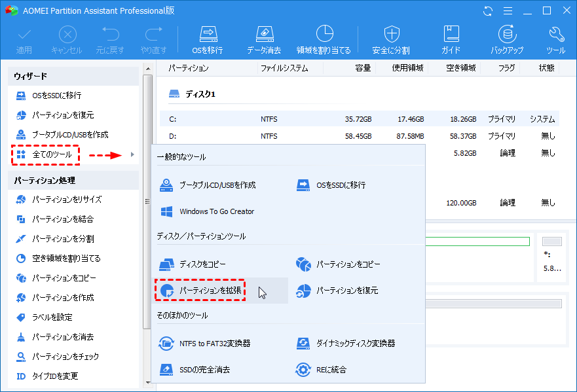Click the refresh icon in title bar
The height and width of the screenshot is (392, 577).
[487, 11]
